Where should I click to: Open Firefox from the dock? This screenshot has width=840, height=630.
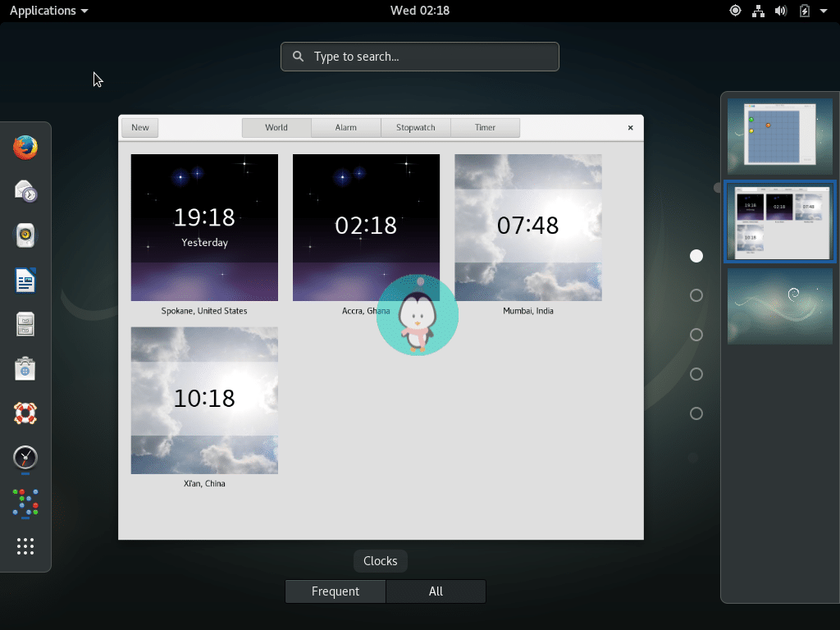25,148
